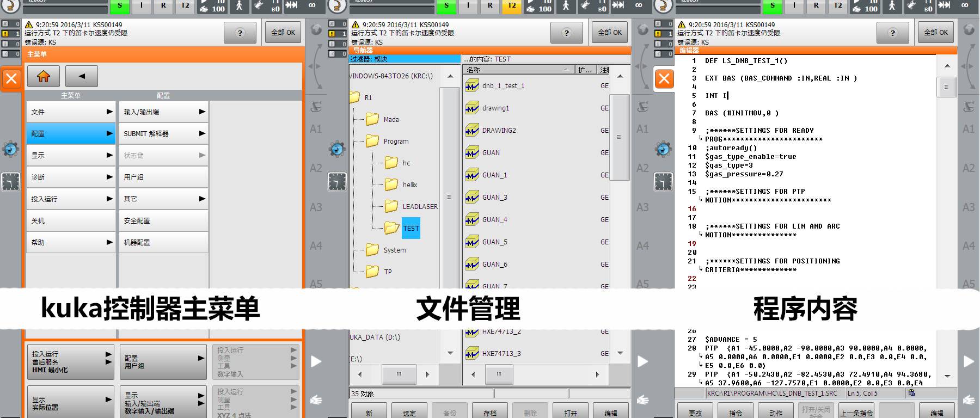Click the walking-man icon in the navigator top bar
Viewport: 980px width, 418px height.
[566, 6]
